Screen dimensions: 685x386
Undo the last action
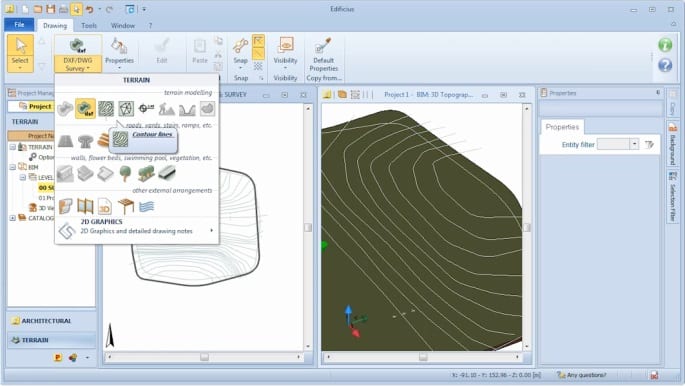tap(89, 9)
